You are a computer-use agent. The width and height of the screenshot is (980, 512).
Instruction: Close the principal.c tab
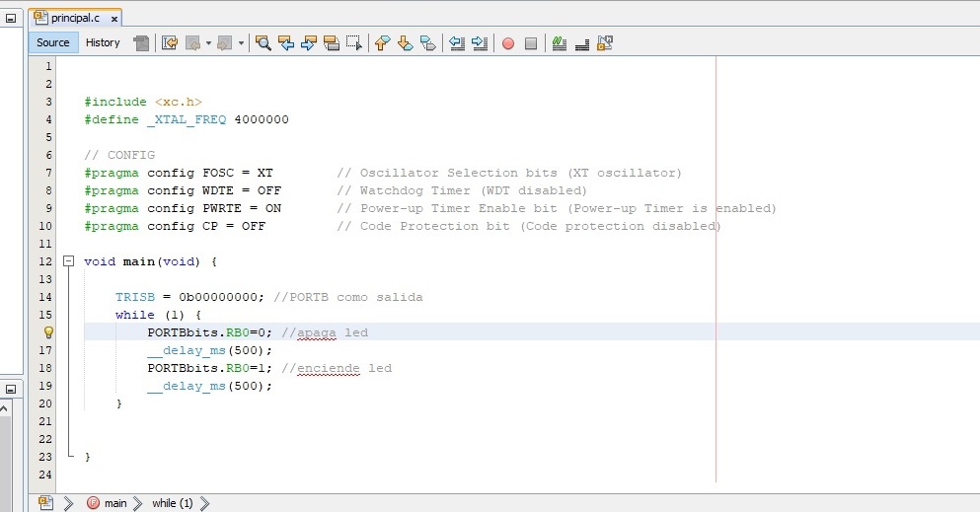[114, 20]
